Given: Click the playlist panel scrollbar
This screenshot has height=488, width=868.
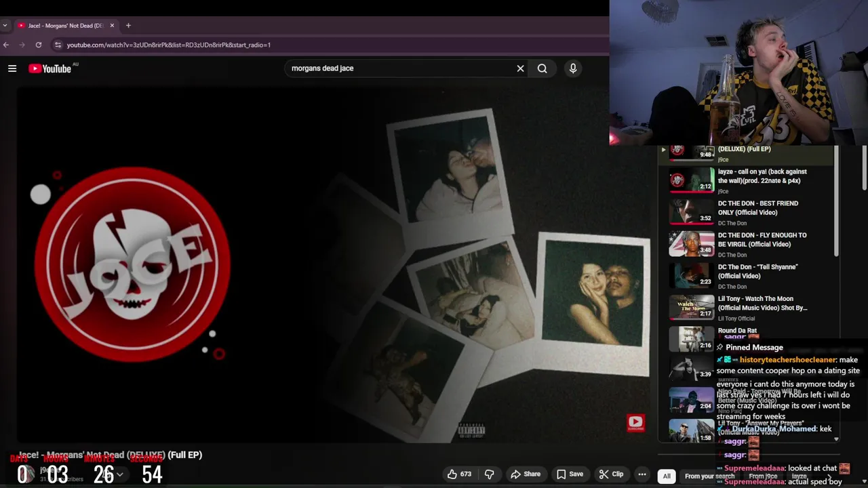Looking at the screenshot, I should 837,201.
